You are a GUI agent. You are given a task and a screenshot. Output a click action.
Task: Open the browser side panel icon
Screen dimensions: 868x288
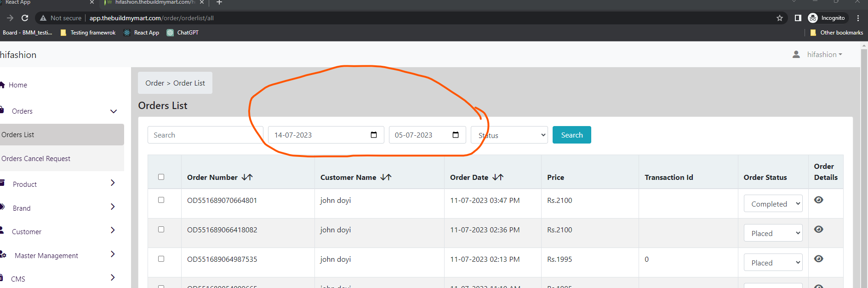(x=798, y=18)
